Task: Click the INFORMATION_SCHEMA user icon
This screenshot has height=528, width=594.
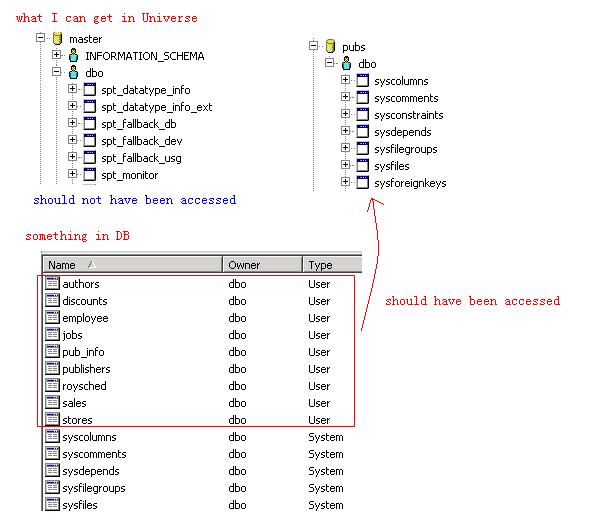Action: [73, 55]
